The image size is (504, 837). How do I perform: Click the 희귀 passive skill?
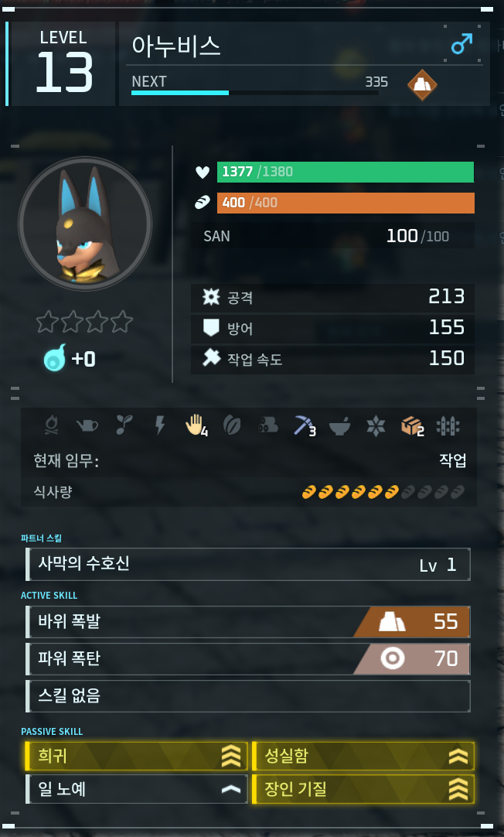(137, 756)
